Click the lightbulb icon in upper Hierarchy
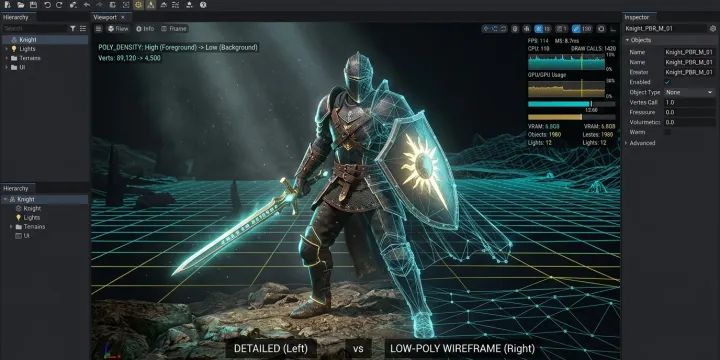The image size is (720, 360). 14,49
